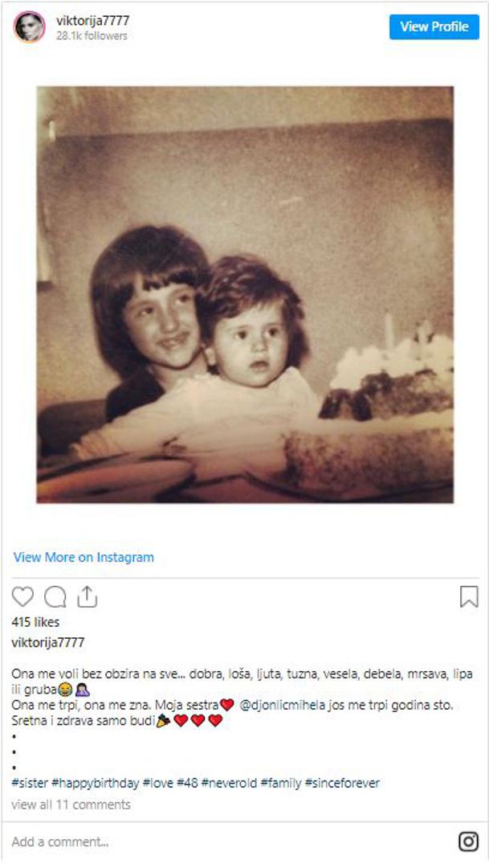Open the vintage sisters photo
This screenshot has height=868, width=489.
(245, 294)
